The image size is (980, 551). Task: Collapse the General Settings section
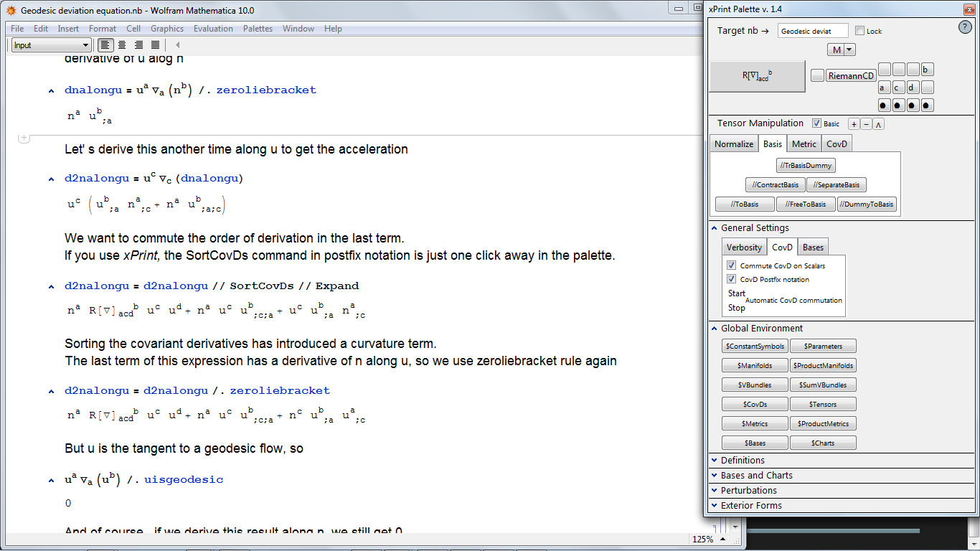[x=714, y=228]
